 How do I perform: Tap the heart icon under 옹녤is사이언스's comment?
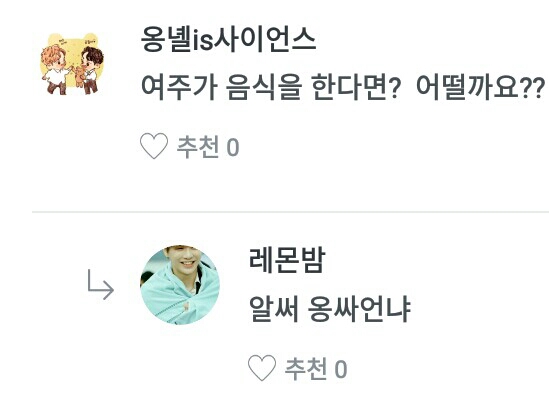click(154, 146)
